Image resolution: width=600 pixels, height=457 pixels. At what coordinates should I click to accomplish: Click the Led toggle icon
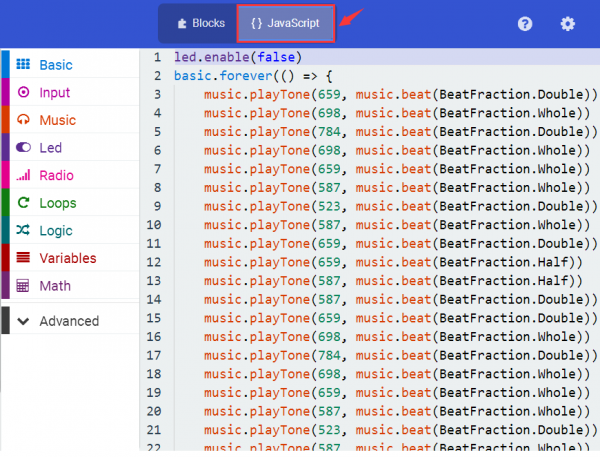click(23, 148)
